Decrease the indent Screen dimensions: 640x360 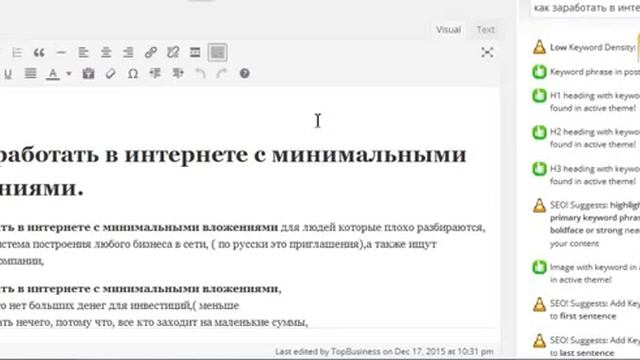[x=155, y=73]
